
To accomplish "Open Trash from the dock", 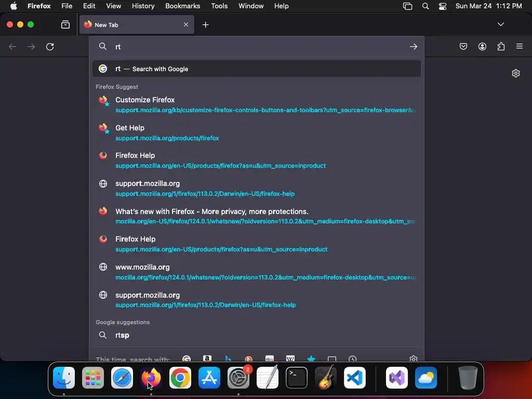I will [468, 378].
